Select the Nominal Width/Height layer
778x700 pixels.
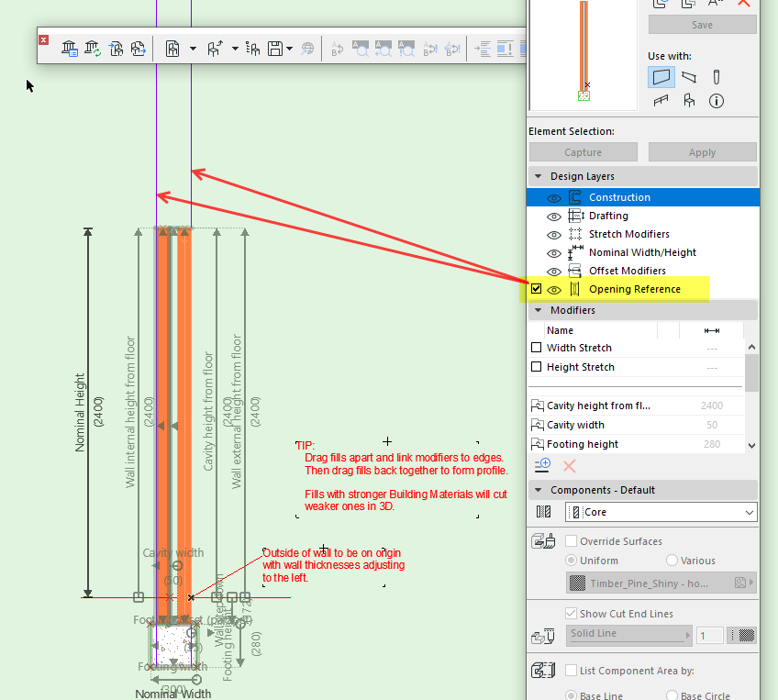pos(642,252)
